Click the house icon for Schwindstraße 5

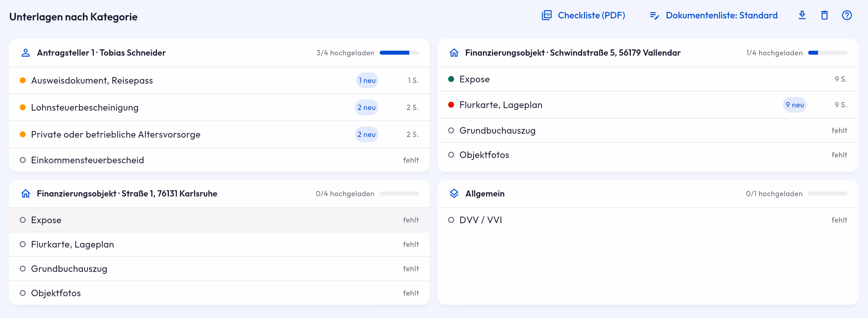coord(454,53)
